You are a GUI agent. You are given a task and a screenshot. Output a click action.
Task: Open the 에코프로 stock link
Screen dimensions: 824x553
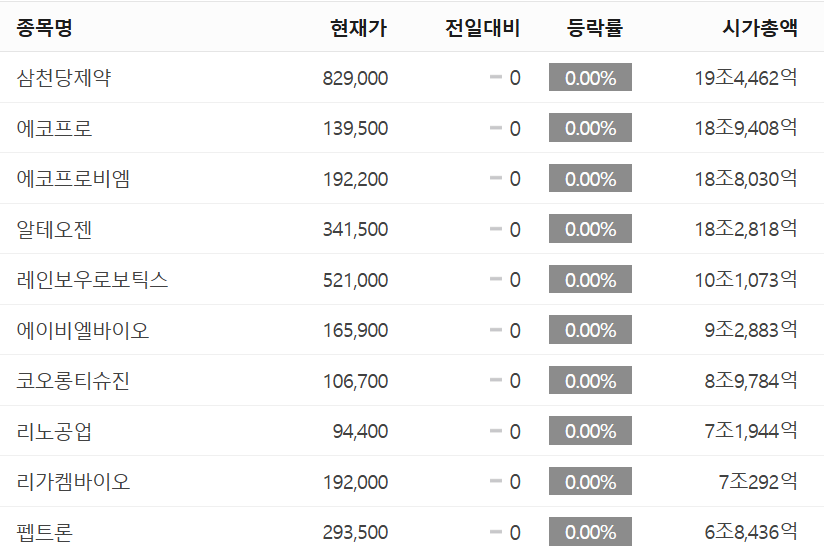(54, 128)
